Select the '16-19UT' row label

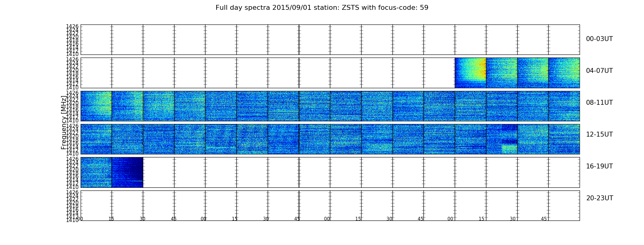click(599, 166)
